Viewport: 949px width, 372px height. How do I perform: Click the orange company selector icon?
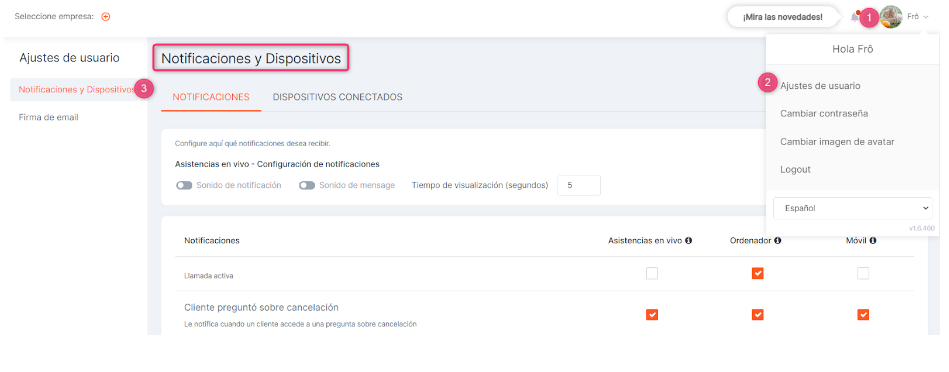[x=106, y=17]
